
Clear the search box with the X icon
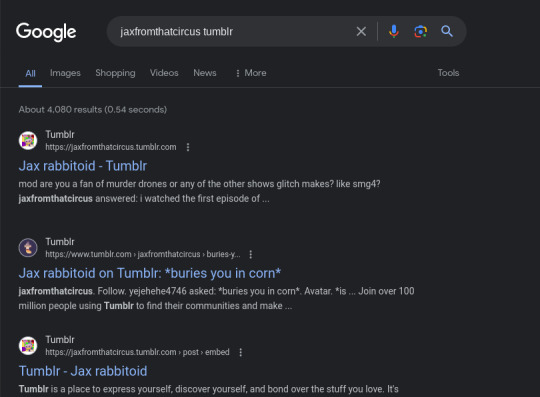[x=361, y=32]
